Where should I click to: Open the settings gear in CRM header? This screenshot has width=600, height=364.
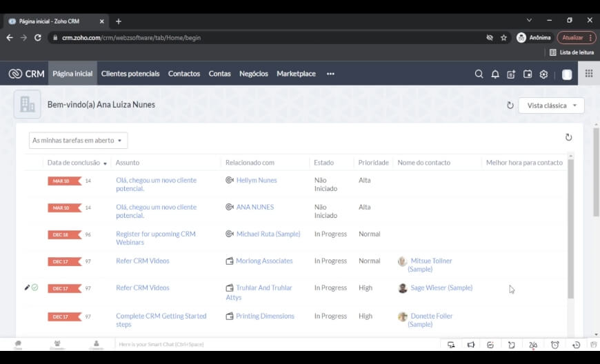(x=543, y=74)
